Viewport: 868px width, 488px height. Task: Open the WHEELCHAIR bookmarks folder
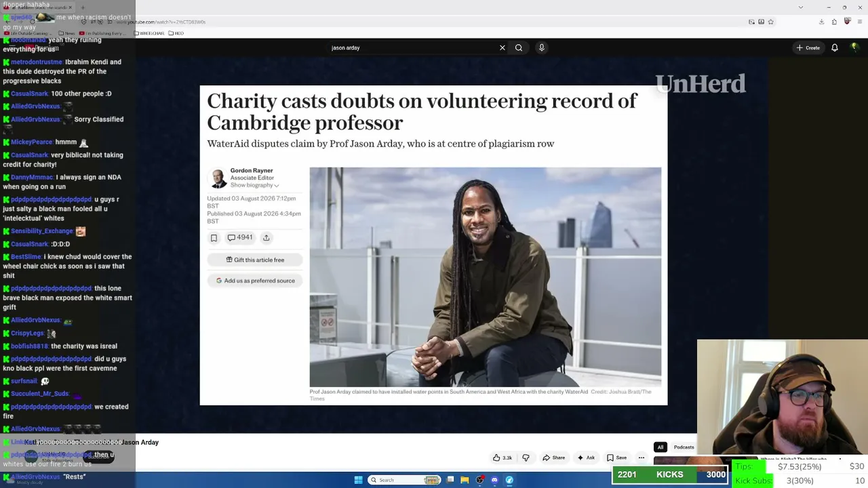pyautogui.click(x=151, y=33)
